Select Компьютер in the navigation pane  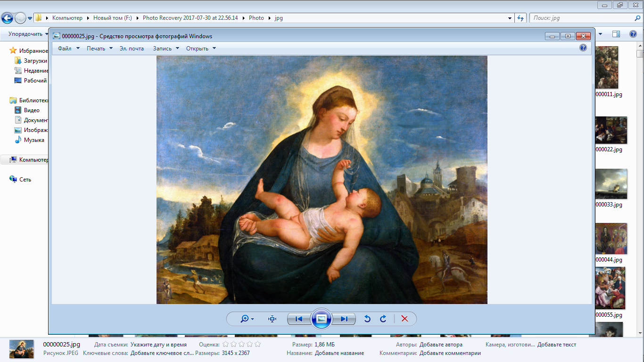[x=29, y=160]
